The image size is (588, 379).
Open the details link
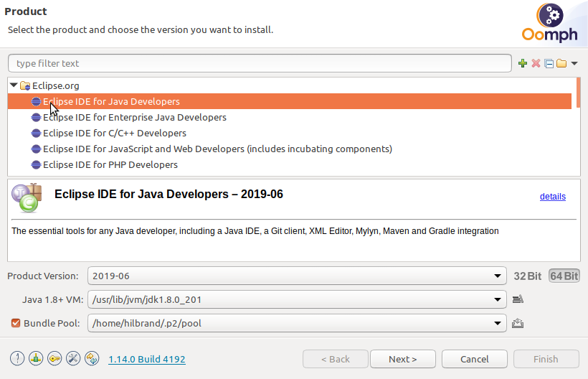pyautogui.click(x=552, y=197)
